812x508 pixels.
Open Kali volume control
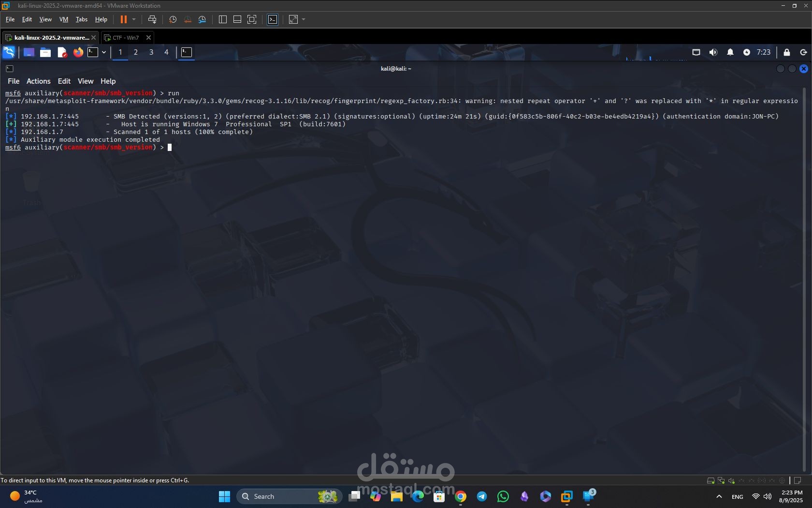point(713,52)
